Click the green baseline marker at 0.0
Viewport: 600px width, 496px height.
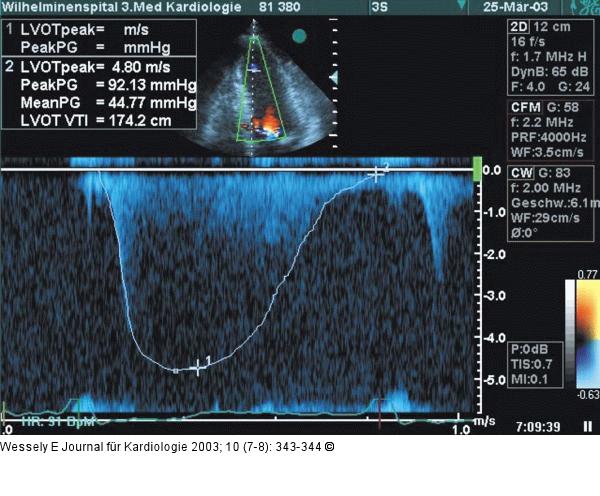click(x=477, y=169)
